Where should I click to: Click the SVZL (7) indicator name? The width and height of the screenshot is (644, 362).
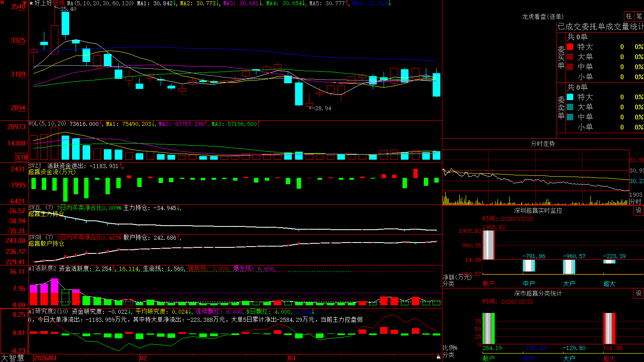click(41, 208)
